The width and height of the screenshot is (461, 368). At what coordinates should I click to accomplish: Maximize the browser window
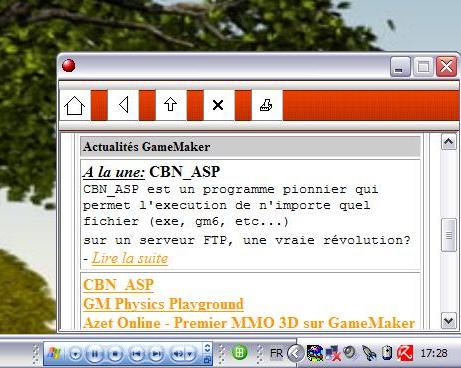(x=423, y=66)
